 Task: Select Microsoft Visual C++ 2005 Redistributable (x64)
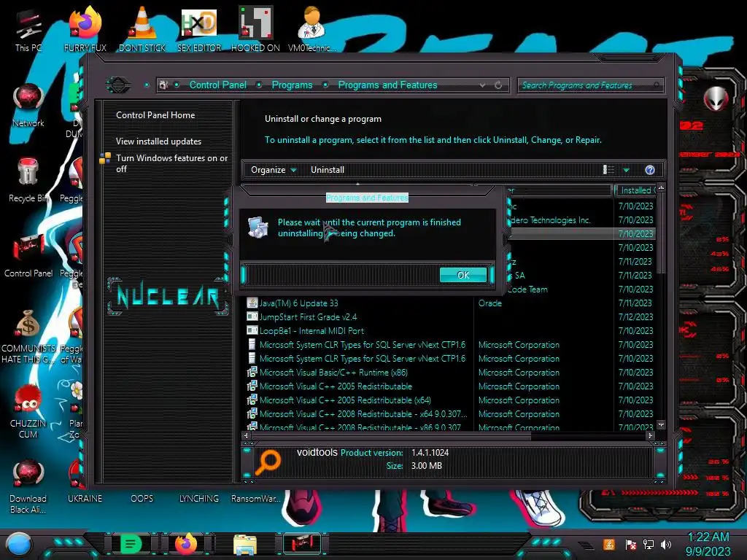click(345, 400)
